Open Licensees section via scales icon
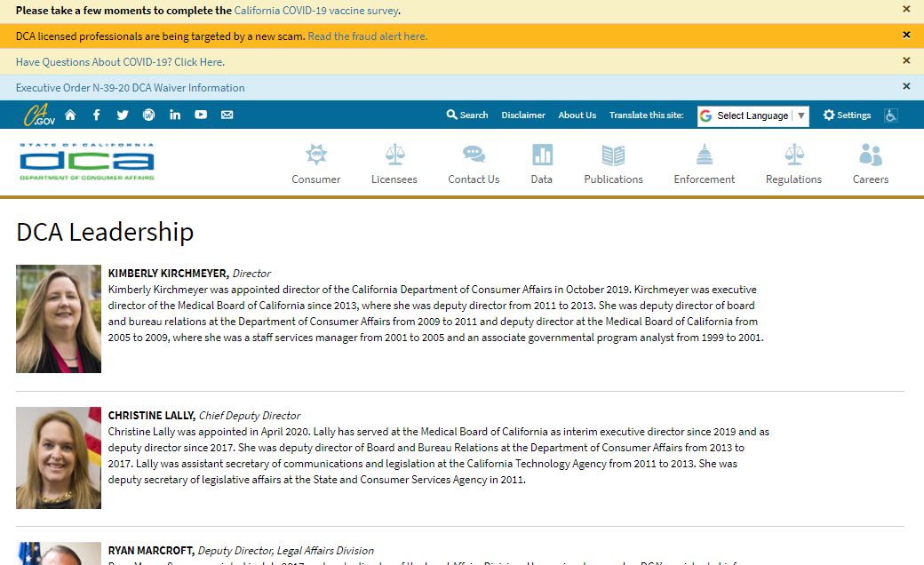The width and height of the screenshot is (924, 565). coord(394,155)
